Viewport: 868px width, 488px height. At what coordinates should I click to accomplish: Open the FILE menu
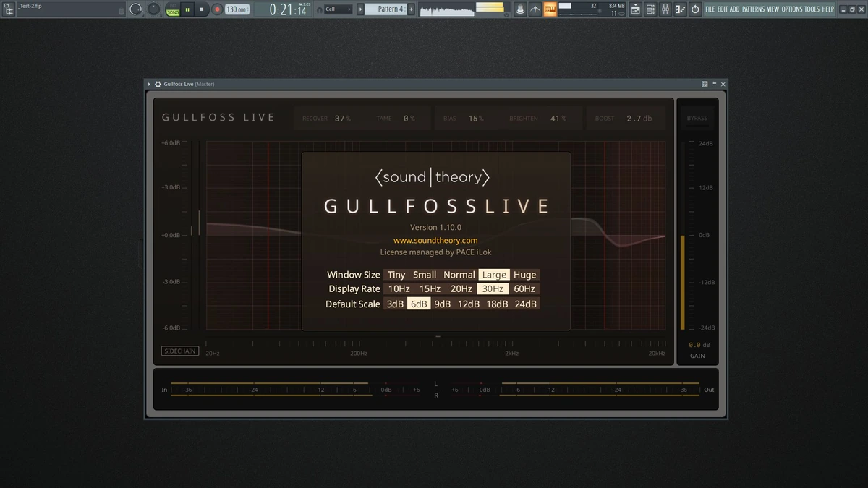click(710, 9)
